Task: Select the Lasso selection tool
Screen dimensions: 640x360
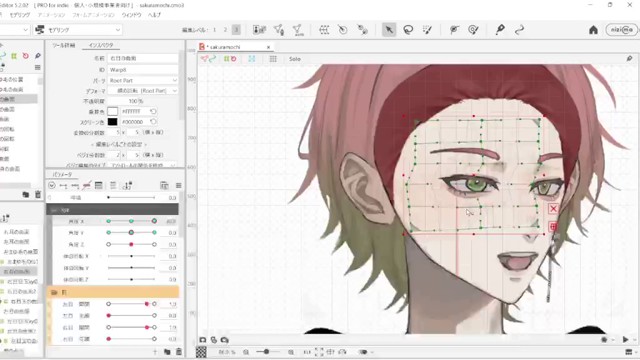Action: pyautogui.click(x=408, y=30)
